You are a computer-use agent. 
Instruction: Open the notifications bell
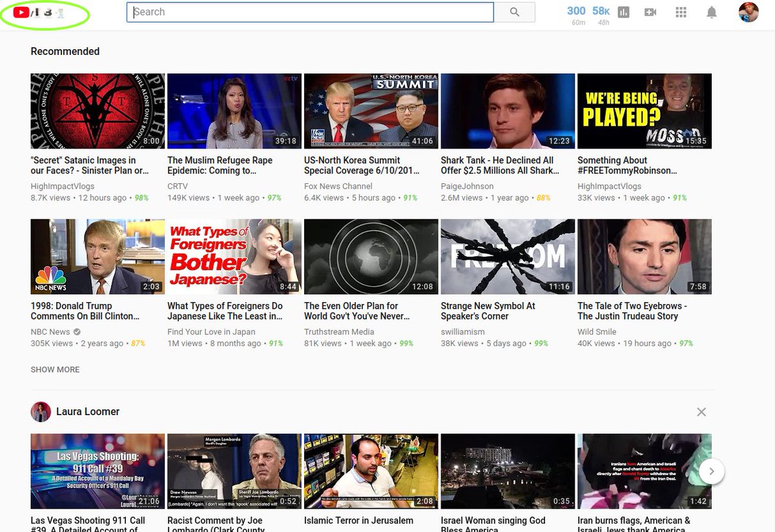click(712, 12)
